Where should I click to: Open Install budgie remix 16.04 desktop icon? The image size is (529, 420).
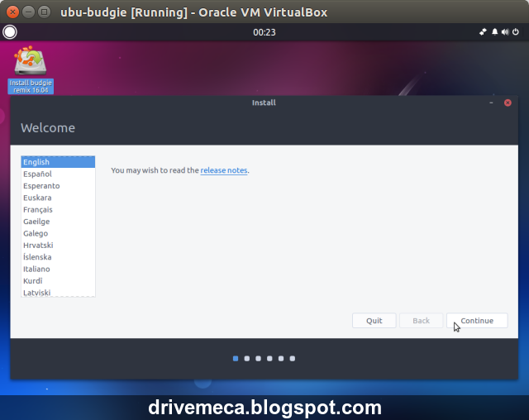coord(31,69)
